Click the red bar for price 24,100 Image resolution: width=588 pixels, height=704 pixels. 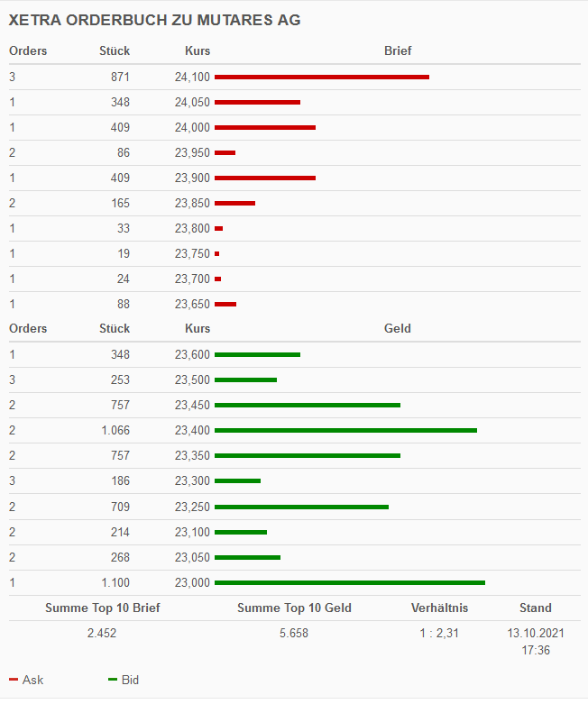point(321,78)
